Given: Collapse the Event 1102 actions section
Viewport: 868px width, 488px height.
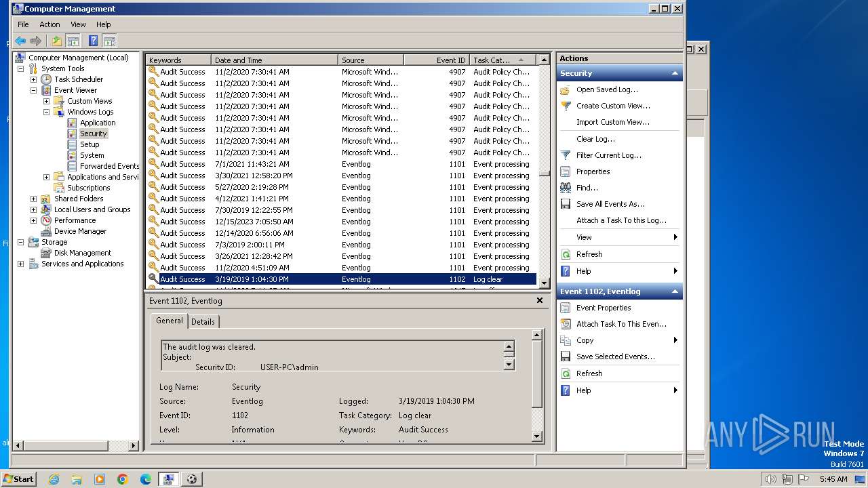Looking at the screenshot, I should pos(675,291).
